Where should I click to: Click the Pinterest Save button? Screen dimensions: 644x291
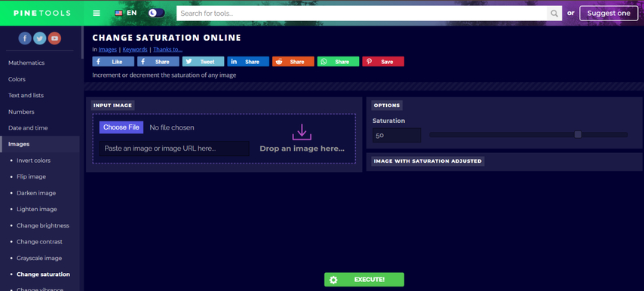click(383, 62)
